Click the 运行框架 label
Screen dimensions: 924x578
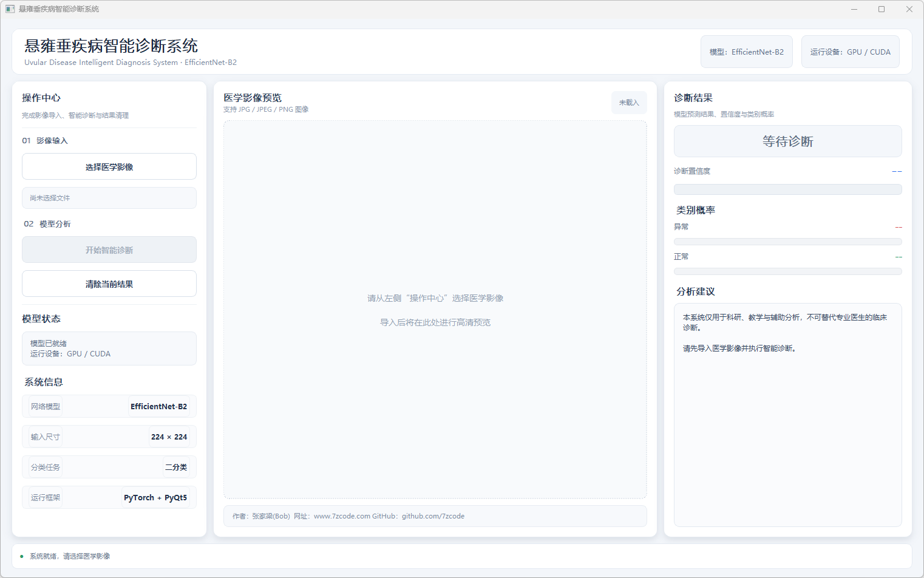tap(46, 497)
